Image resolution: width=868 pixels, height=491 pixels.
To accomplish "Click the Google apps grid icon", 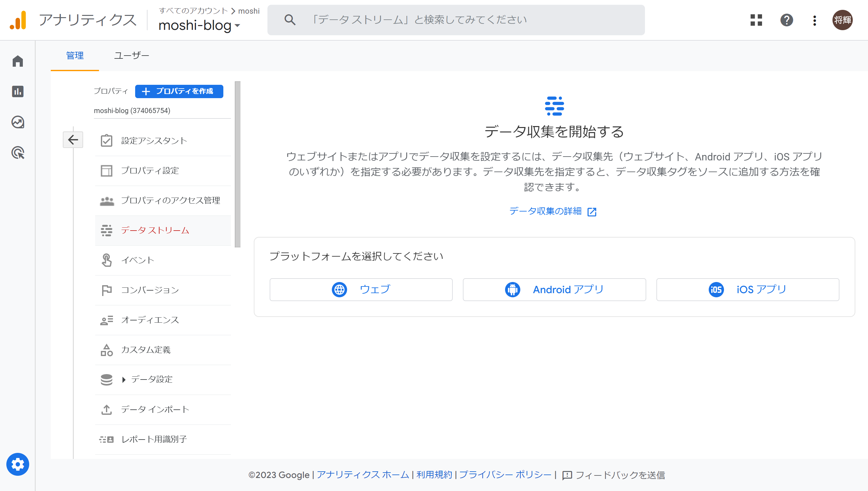I will pos(756,20).
